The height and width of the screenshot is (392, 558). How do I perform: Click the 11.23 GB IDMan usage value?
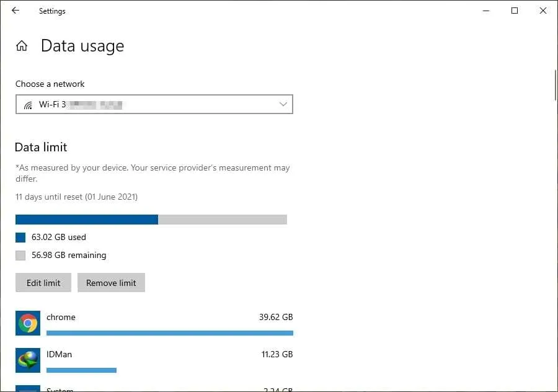click(x=277, y=354)
